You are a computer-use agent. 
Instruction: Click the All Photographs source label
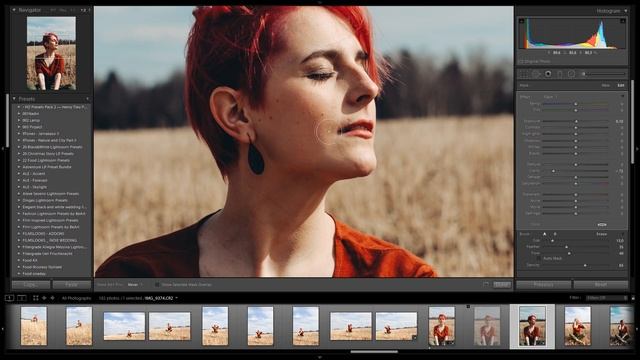pos(76,298)
